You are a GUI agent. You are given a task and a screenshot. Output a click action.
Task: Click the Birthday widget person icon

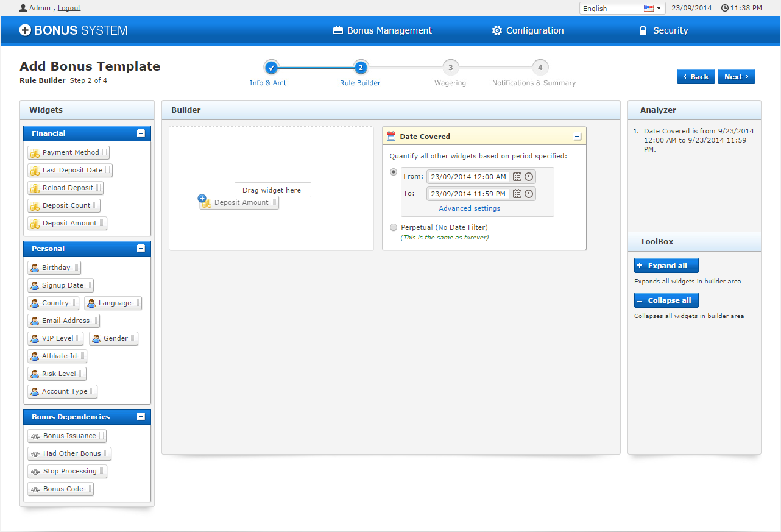pos(35,268)
